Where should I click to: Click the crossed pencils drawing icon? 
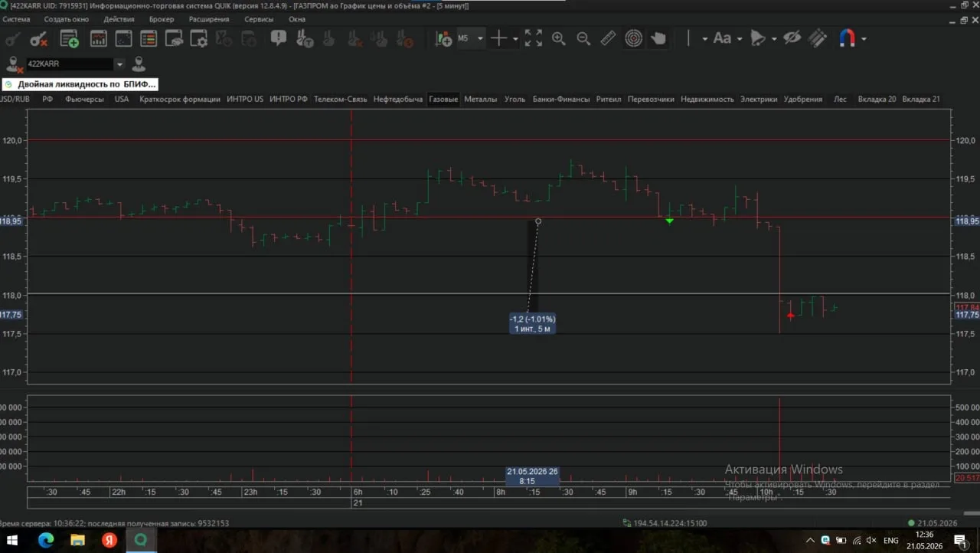pos(818,38)
